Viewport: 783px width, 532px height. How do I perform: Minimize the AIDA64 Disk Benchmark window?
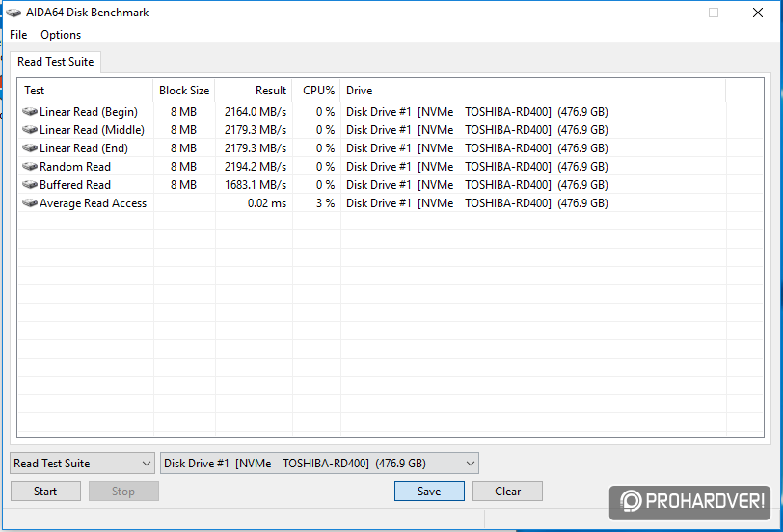670,13
